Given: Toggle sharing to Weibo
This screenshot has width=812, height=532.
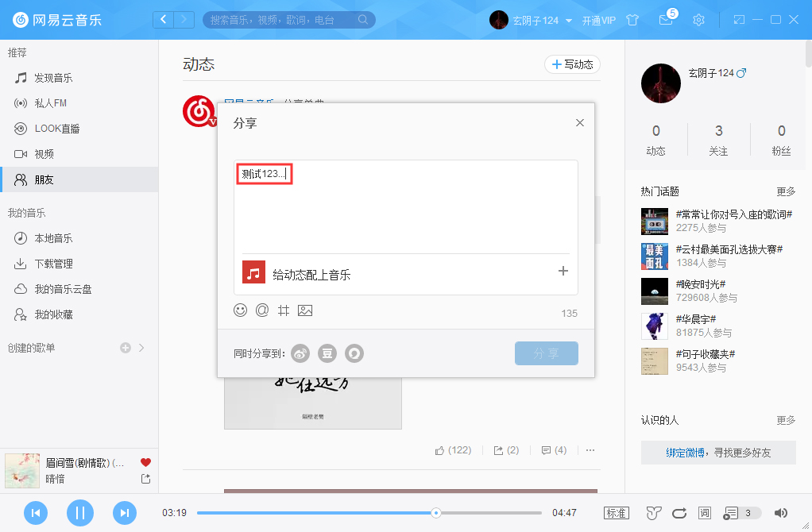Looking at the screenshot, I should coord(300,353).
